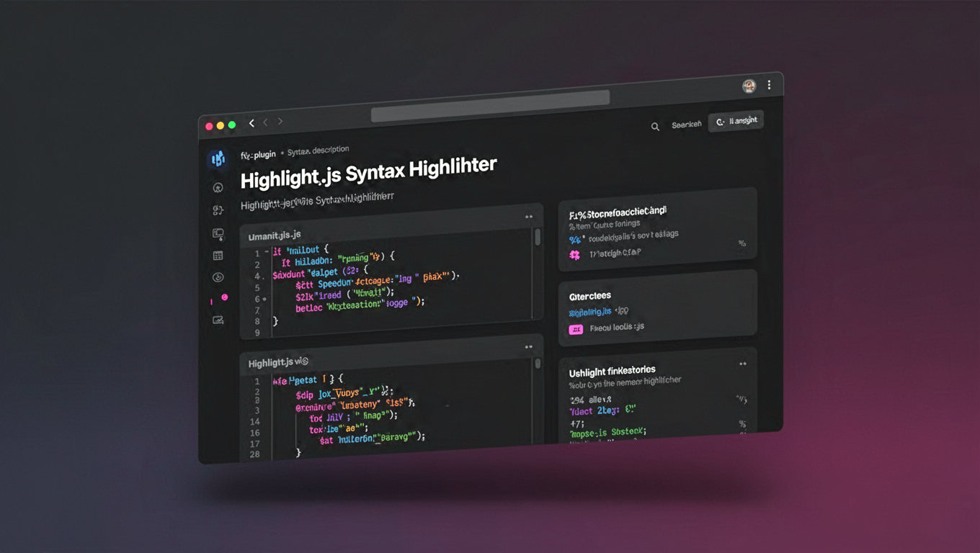Viewport: 980px width, 553px height.
Task: Click code line 7 starting with betlec
Action: pyautogui.click(x=360, y=305)
